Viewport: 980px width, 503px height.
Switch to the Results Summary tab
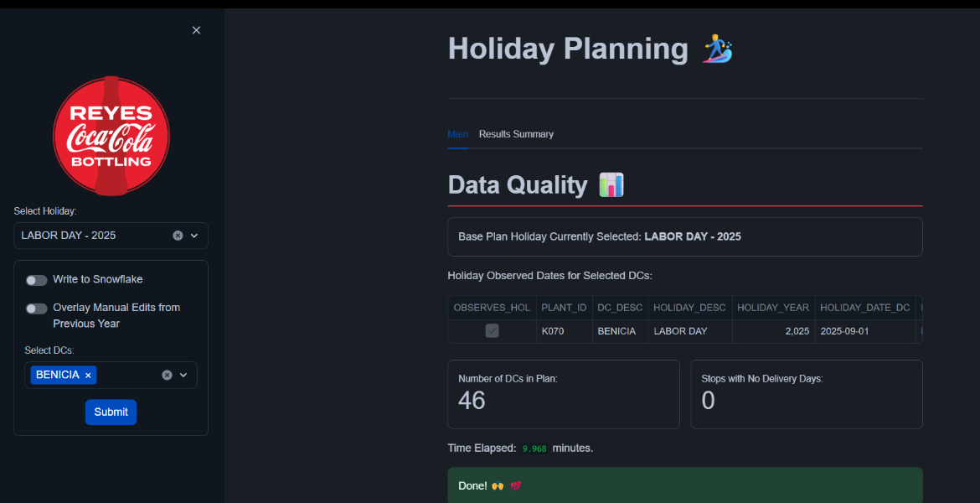click(516, 134)
